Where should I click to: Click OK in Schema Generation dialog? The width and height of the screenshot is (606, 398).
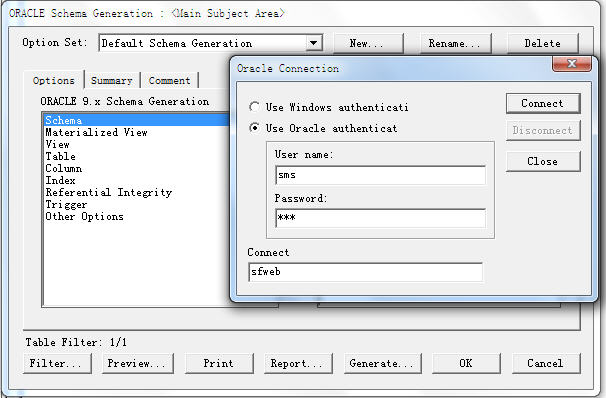coord(466,363)
